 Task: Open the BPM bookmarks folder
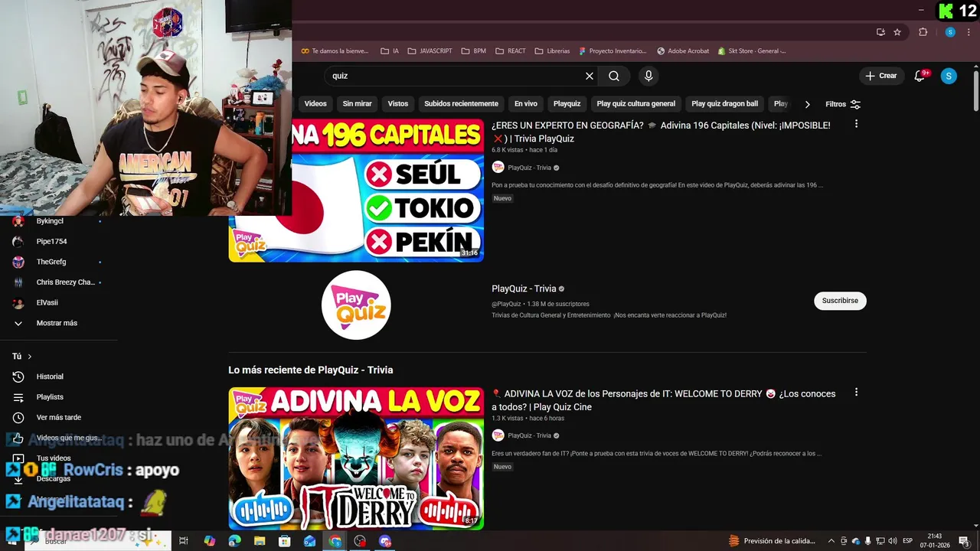pyautogui.click(x=474, y=51)
